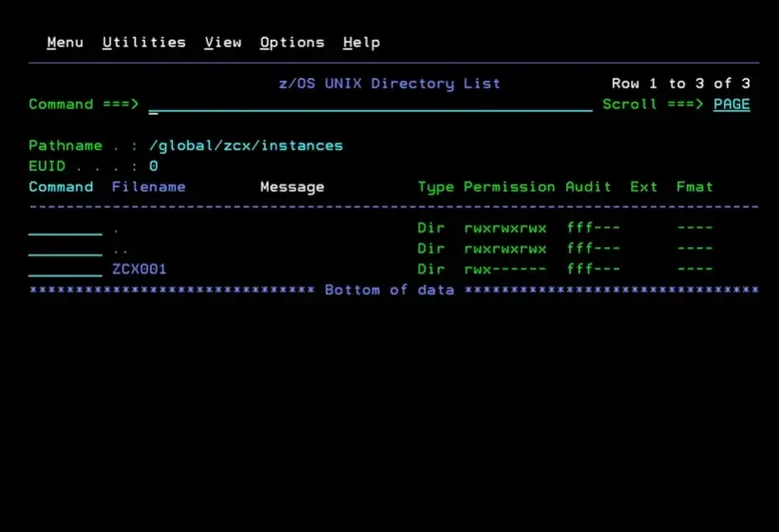Click the Type column heading
The width and height of the screenshot is (779, 532).
[436, 187]
